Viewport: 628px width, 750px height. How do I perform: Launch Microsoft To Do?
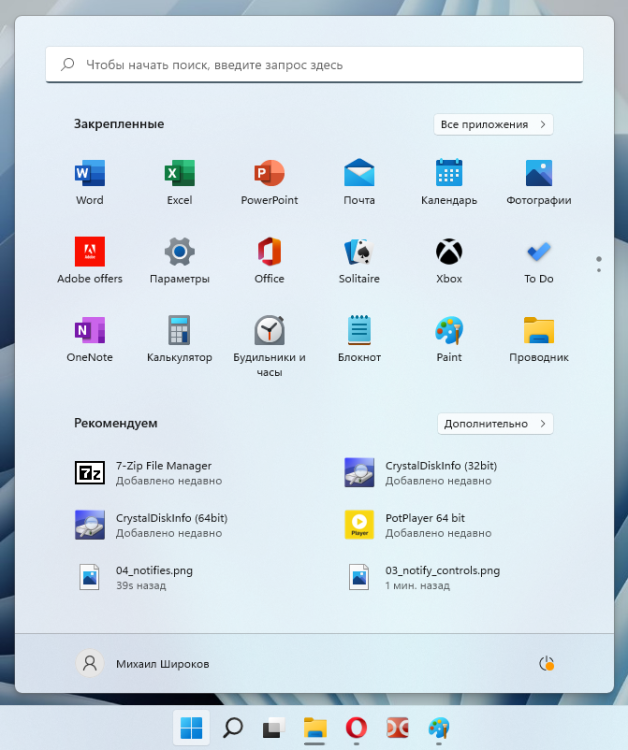click(539, 261)
